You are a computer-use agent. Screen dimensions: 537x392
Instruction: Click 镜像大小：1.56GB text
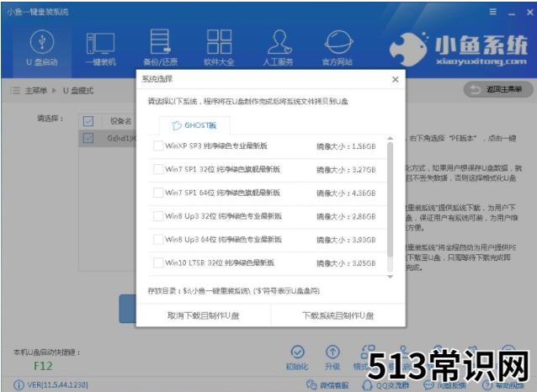point(346,146)
